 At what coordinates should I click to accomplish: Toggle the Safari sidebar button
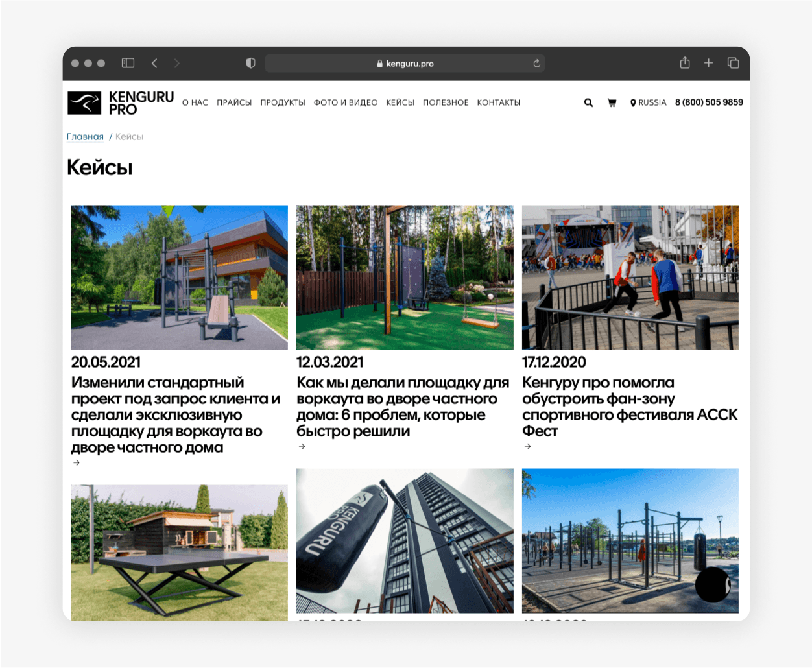point(128,63)
